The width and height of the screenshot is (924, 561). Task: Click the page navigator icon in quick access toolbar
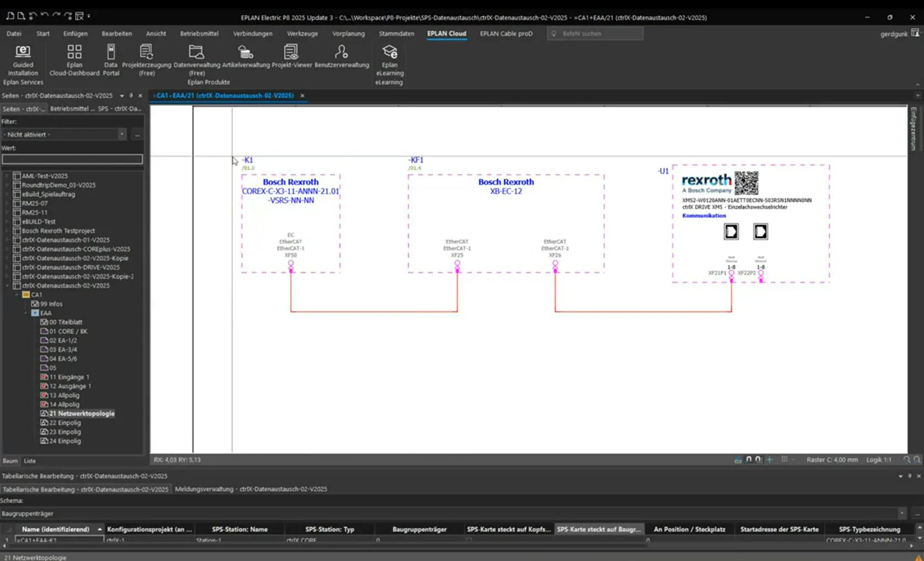(x=79, y=16)
